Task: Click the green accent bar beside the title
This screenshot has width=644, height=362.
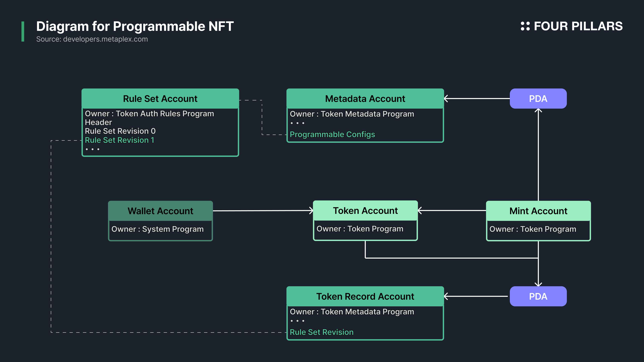Action: click(23, 32)
